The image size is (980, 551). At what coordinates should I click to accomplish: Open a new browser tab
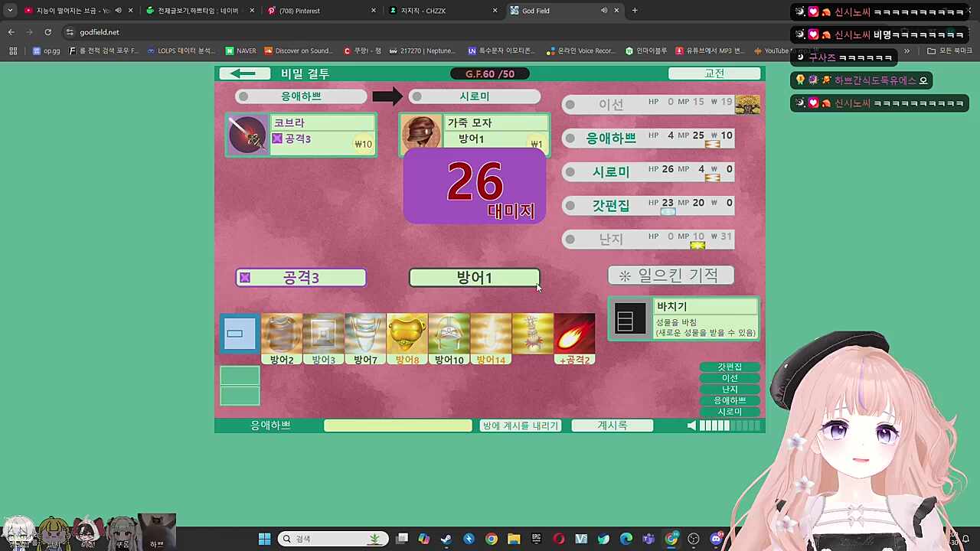point(635,11)
